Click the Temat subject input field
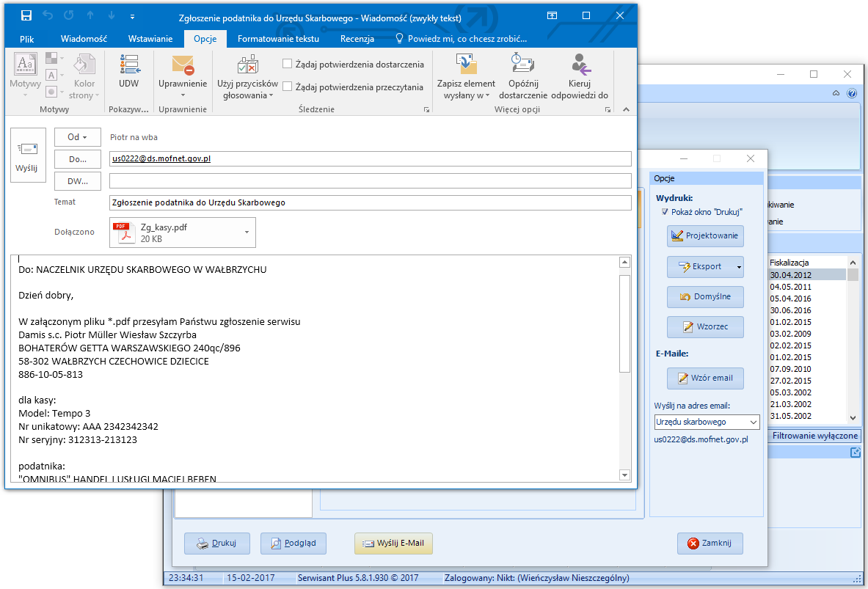The height and width of the screenshot is (589, 868). point(371,202)
